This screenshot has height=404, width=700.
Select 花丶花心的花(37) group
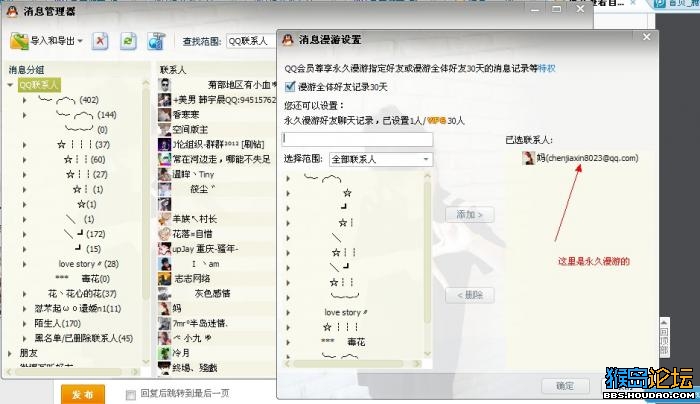[82, 294]
